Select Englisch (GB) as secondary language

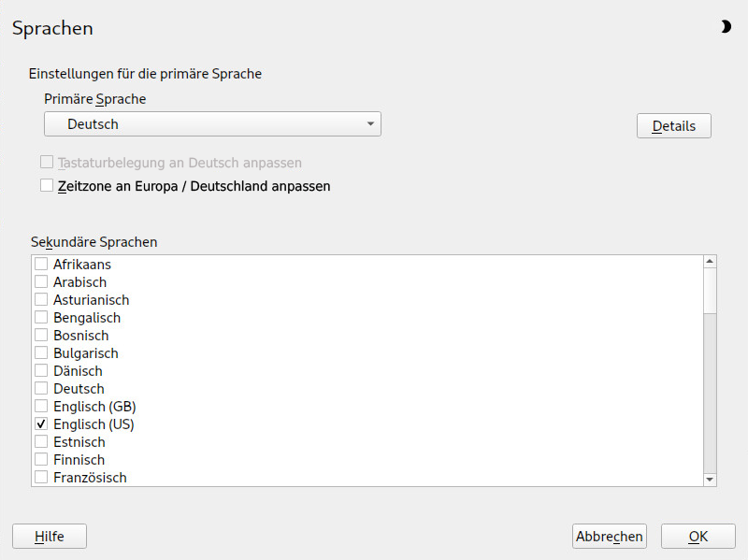41,407
